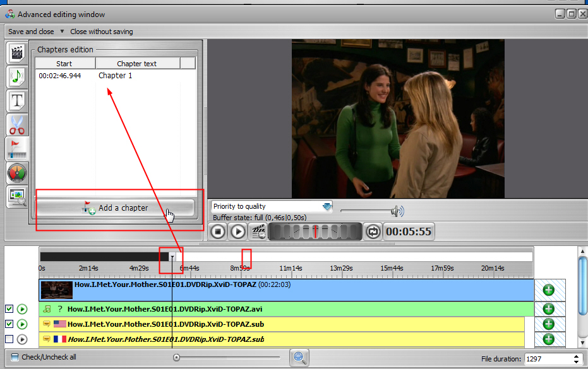Select the English .sub subtitle row

tap(282, 324)
